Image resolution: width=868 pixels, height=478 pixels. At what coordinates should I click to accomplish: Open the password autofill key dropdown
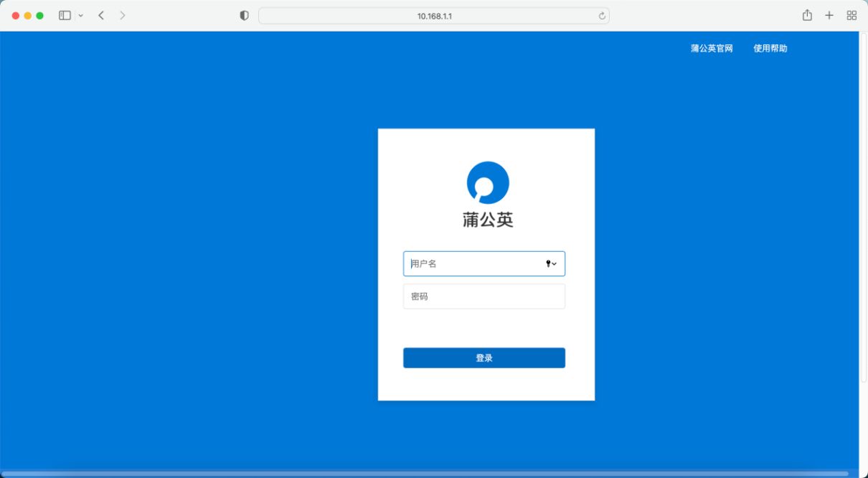pos(551,263)
